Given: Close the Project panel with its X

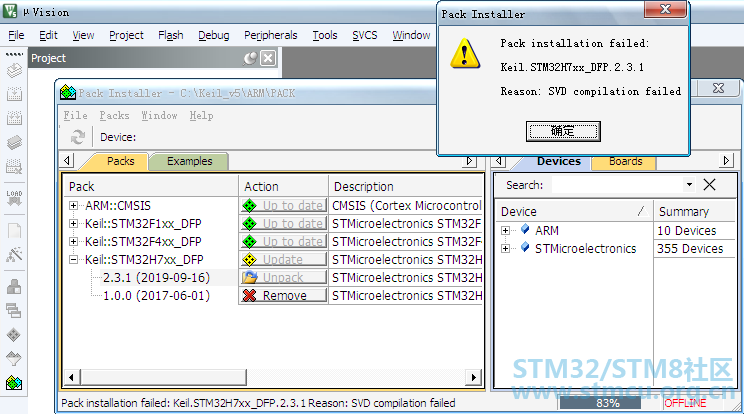Looking at the screenshot, I should coord(268,58).
